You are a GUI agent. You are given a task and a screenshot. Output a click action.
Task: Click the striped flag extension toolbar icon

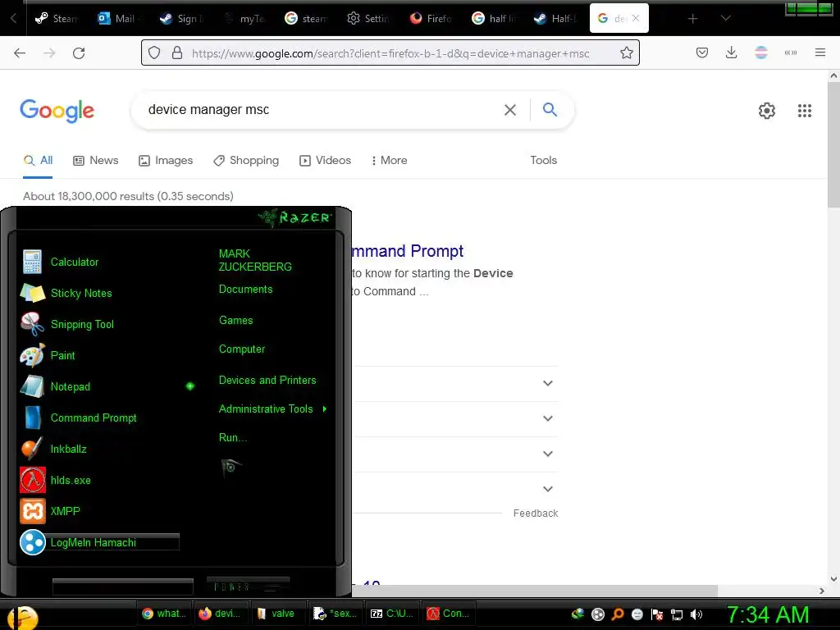click(x=760, y=52)
